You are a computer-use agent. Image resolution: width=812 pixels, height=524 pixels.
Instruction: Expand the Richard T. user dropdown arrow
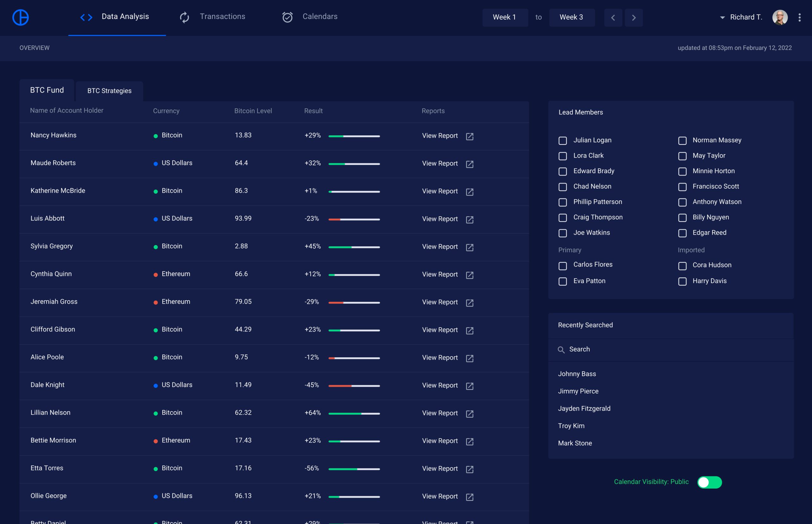722,18
